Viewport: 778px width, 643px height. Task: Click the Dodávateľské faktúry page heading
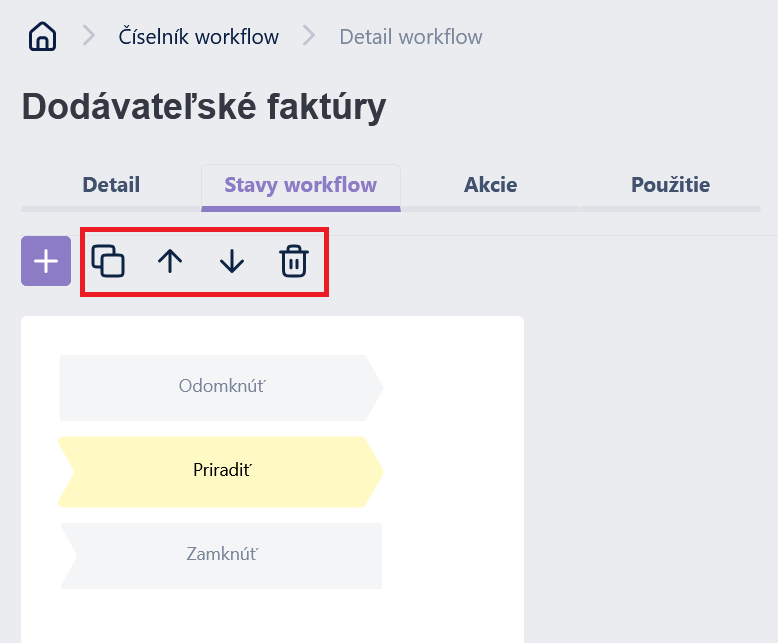[x=204, y=107]
